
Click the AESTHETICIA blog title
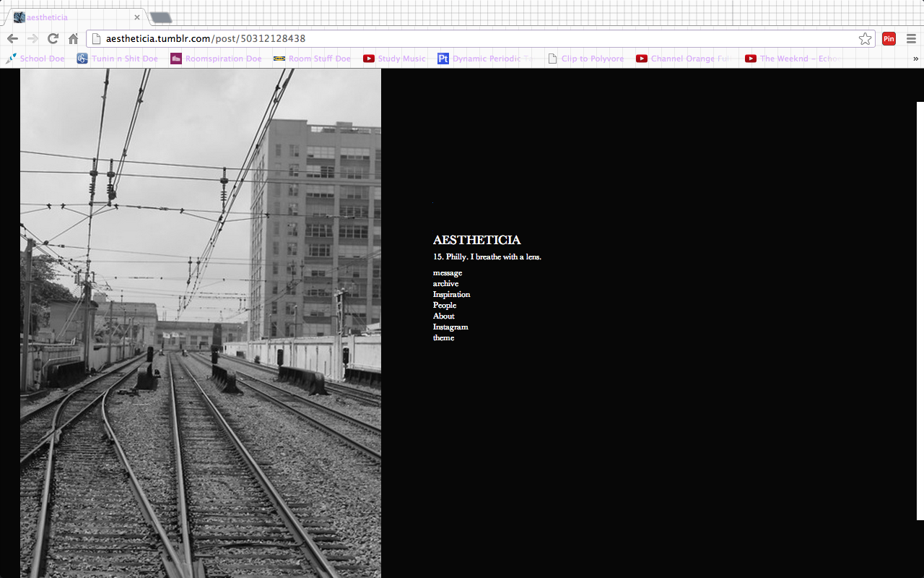476,240
